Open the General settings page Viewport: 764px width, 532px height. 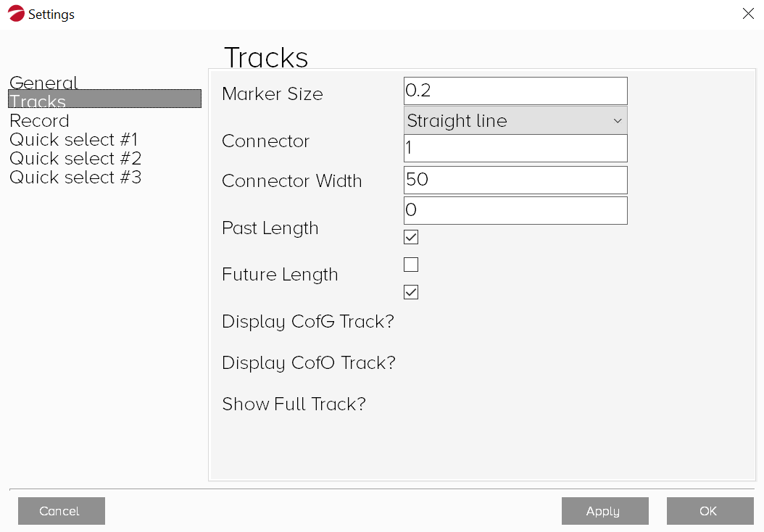click(x=43, y=83)
